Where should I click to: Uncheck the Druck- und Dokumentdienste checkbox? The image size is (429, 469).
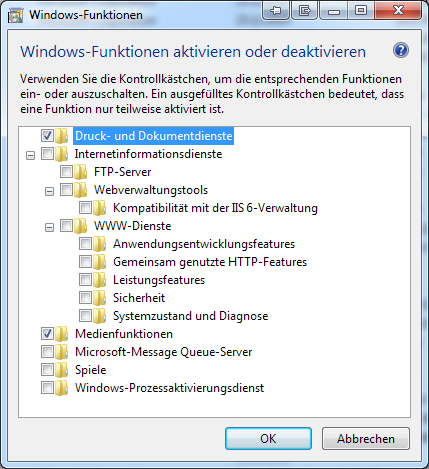[x=47, y=136]
